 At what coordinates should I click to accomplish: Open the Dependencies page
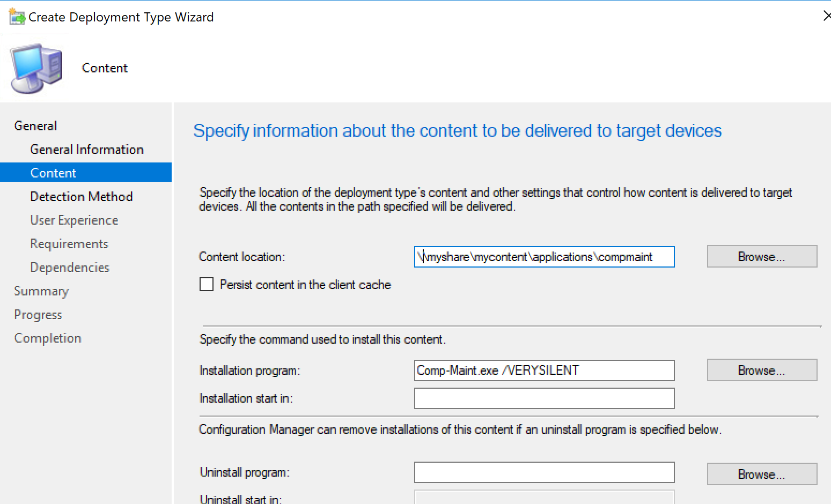tap(69, 267)
